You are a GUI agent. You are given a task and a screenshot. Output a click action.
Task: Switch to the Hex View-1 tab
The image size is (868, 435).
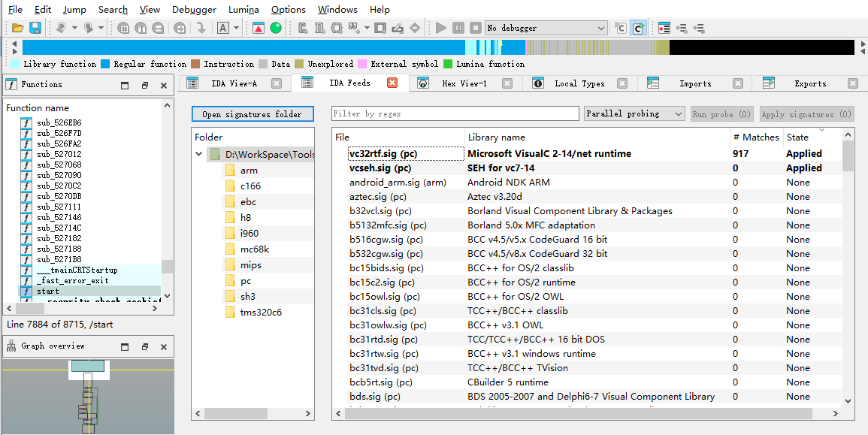464,83
